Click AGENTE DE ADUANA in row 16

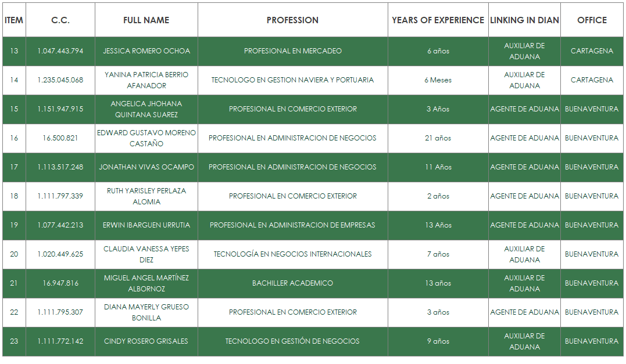[x=524, y=138]
